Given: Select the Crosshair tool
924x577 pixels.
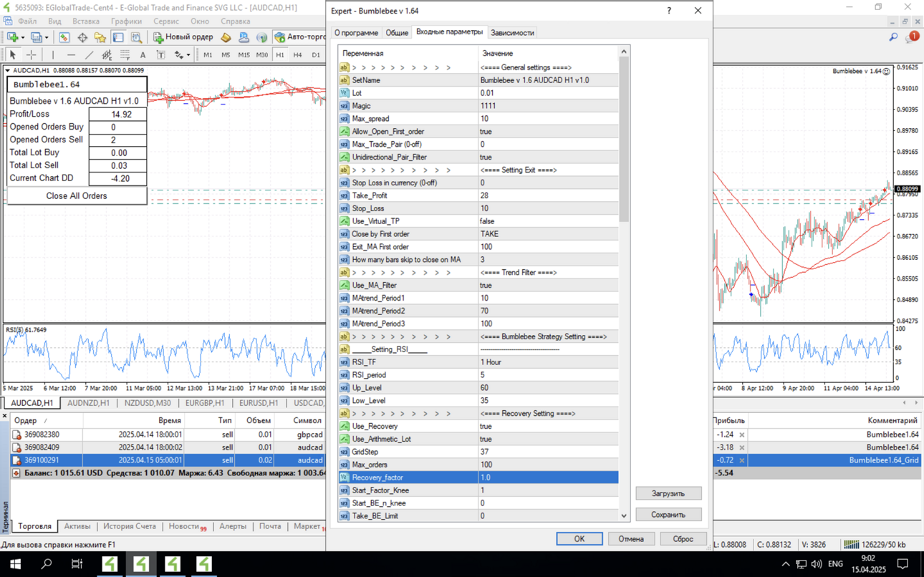Looking at the screenshot, I should pyautogui.click(x=31, y=55).
